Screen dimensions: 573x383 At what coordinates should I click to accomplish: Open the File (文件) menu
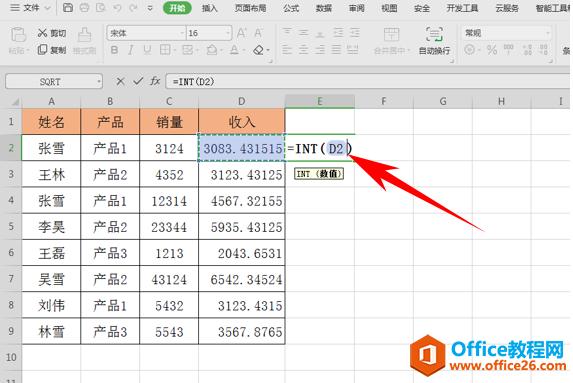(30, 8)
